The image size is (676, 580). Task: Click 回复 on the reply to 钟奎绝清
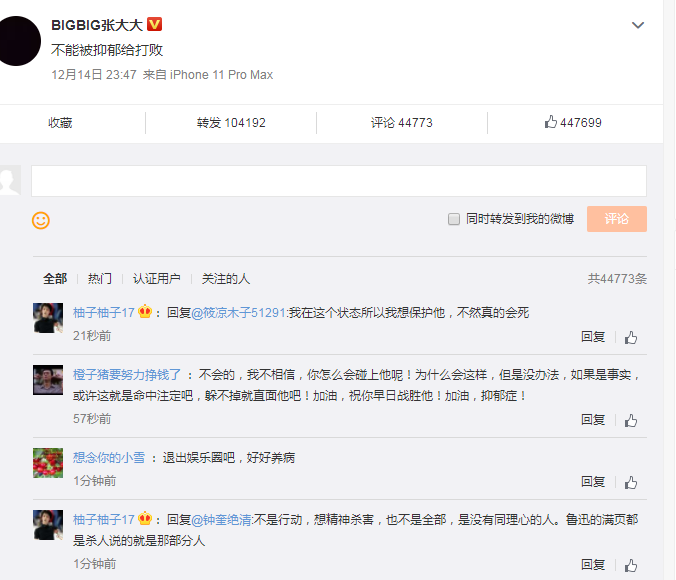click(593, 564)
